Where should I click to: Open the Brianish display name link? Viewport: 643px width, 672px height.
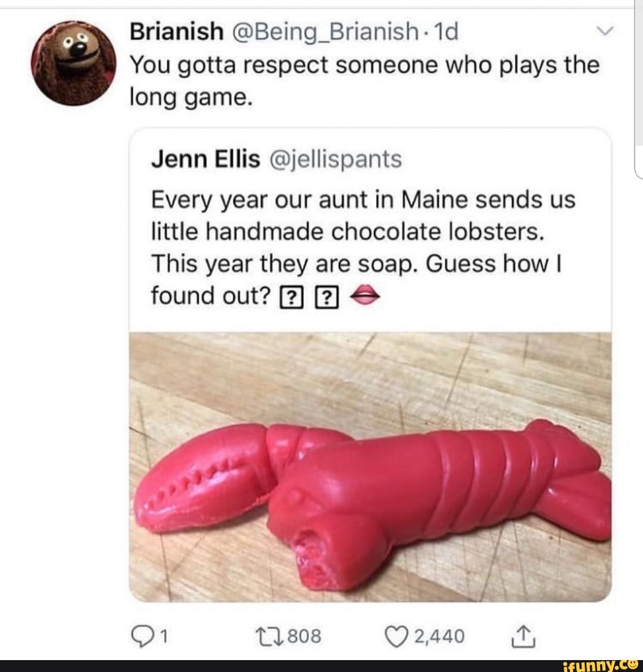(176, 31)
